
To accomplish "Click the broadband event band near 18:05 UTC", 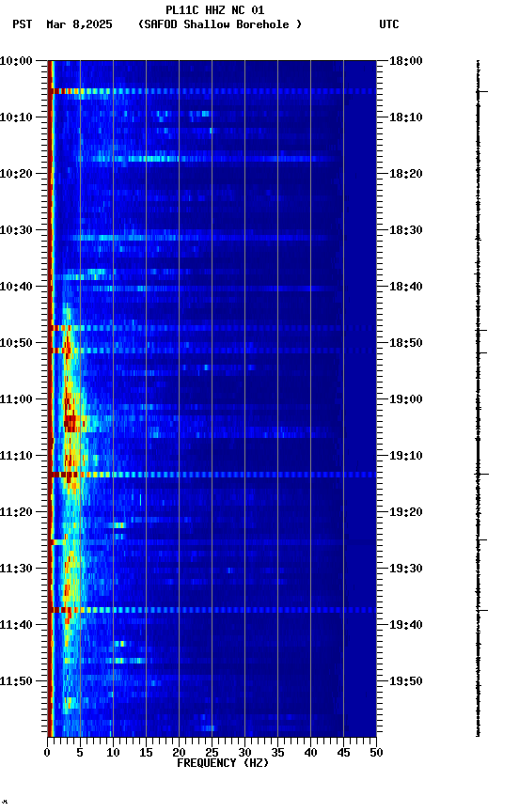I will pos(212,91).
